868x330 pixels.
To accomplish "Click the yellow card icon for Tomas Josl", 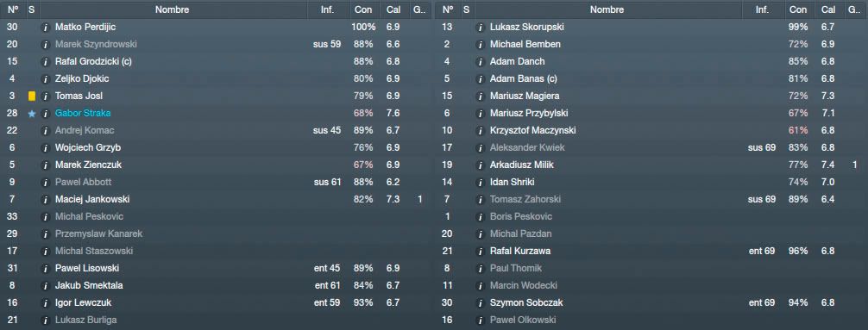I will point(32,97).
